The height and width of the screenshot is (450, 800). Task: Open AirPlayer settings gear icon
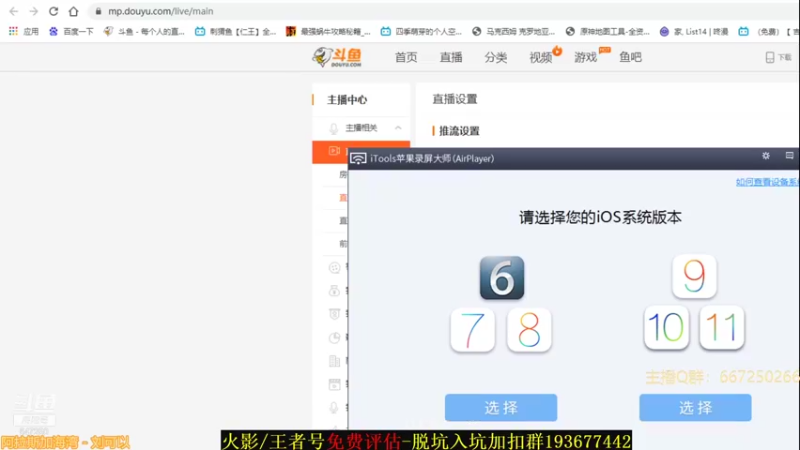coord(766,156)
